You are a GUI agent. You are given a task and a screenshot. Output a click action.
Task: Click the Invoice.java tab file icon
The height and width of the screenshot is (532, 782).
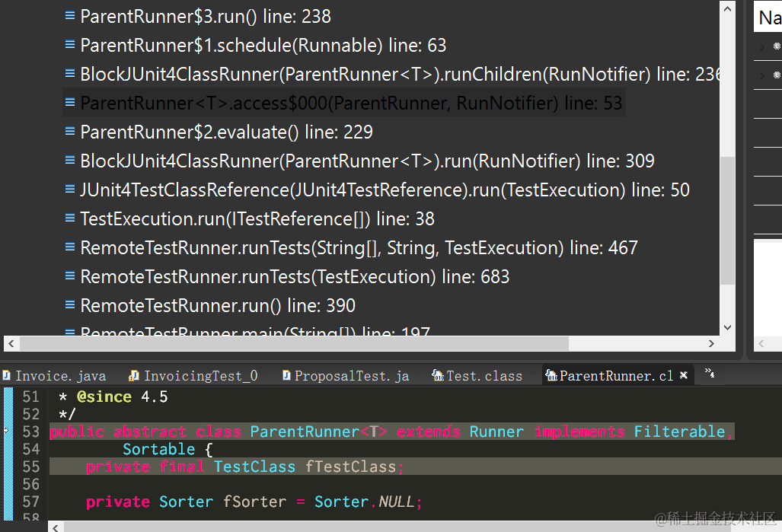[x=7, y=375]
